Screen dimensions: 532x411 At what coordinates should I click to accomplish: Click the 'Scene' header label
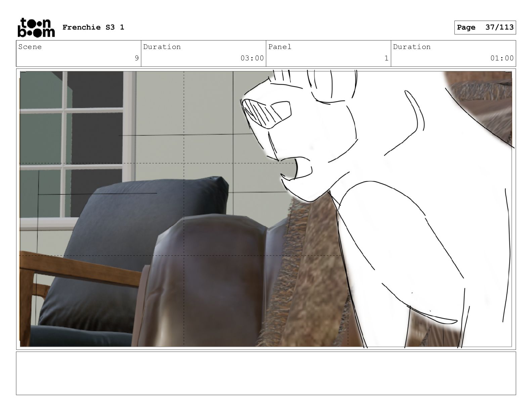click(x=30, y=47)
